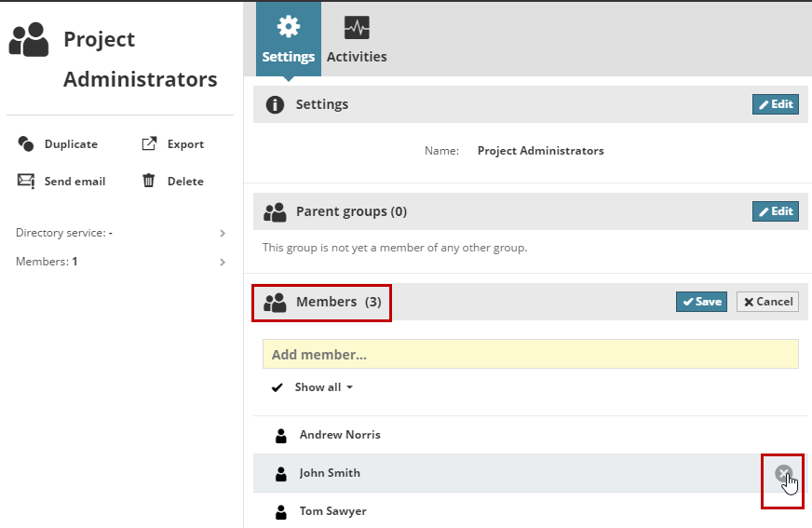Viewport: 812px width, 528px height.
Task: Expand the Members row chevron in sidebar
Action: tap(223, 262)
